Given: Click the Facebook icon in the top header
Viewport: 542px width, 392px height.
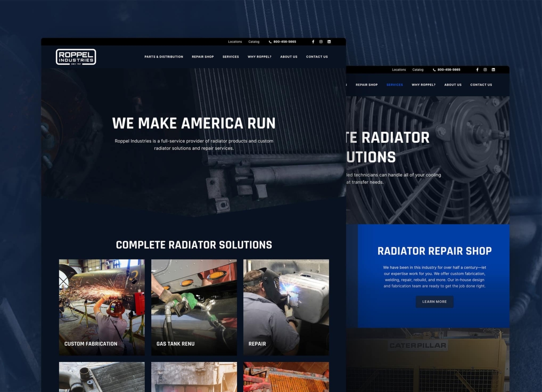Looking at the screenshot, I should [x=313, y=41].
